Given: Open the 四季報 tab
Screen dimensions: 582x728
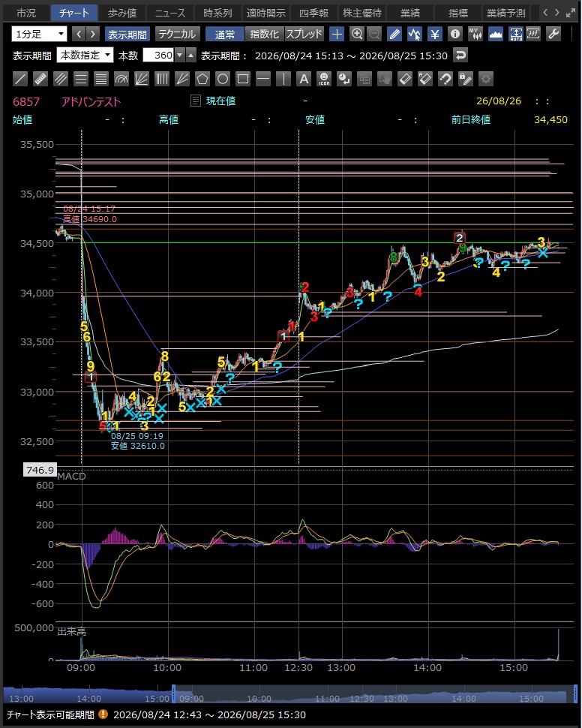Looking at the screenshot, I should point(314,13).
